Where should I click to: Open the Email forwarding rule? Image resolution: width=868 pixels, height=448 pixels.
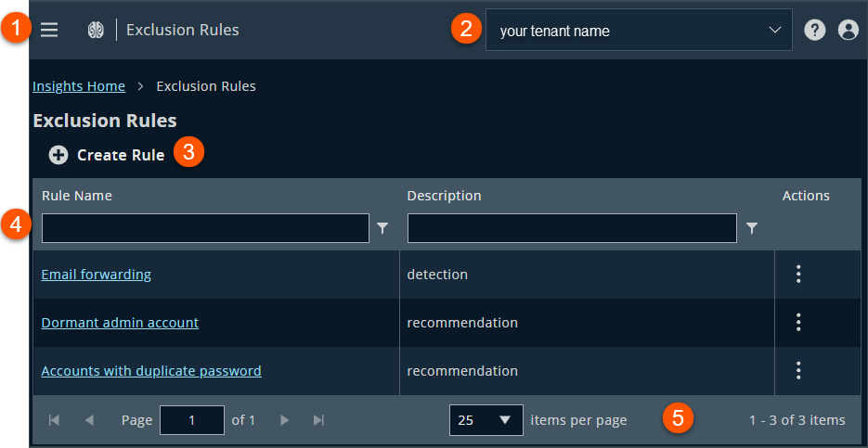click(x=97, y=275)
